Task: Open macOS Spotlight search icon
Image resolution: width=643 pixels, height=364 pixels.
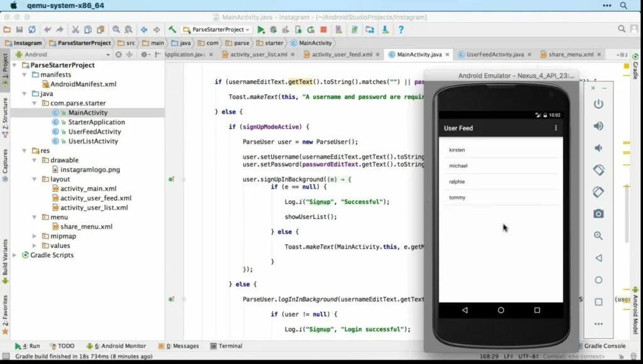Action: (x=624, y=5)
